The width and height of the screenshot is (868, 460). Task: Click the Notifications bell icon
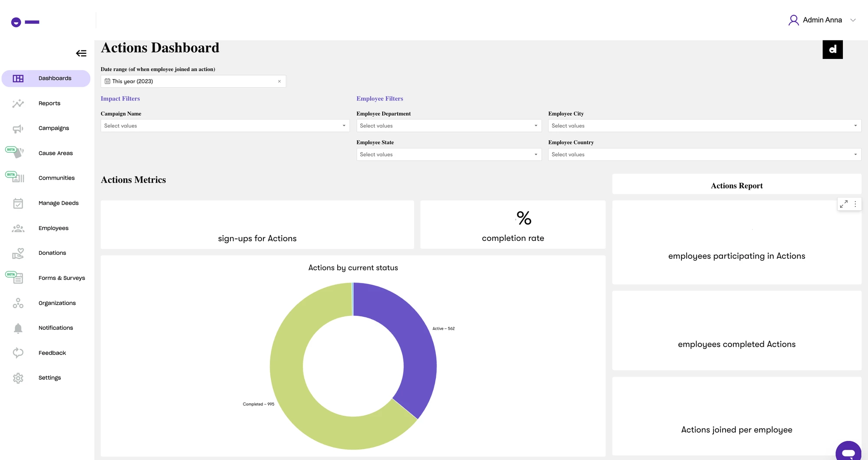(18, 328)
